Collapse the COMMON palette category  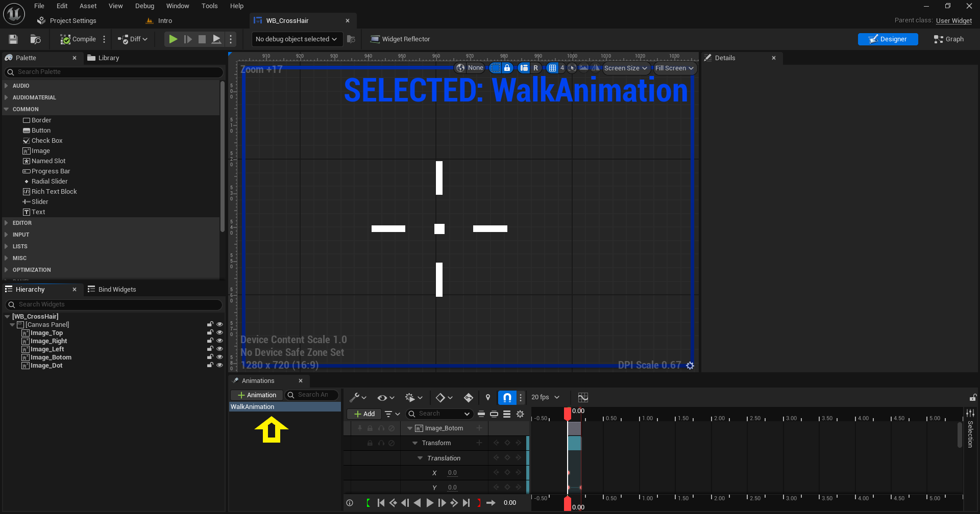7,109
